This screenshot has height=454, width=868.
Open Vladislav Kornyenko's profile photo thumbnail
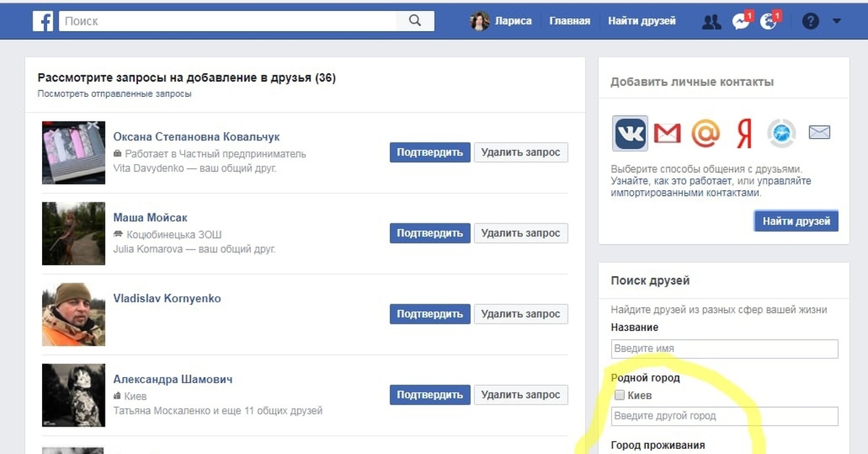click(74, 314)
